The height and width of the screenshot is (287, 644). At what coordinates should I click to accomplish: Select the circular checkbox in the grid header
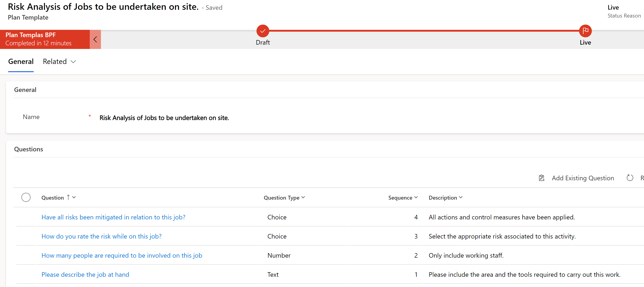26,197
